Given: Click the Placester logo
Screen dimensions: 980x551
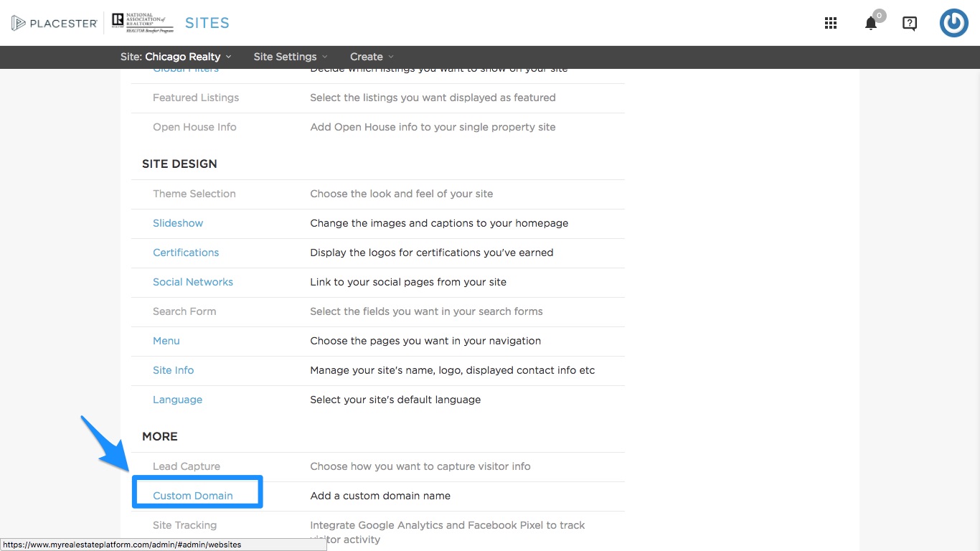Looking at the screenshot, I should [x=55, y=23].
